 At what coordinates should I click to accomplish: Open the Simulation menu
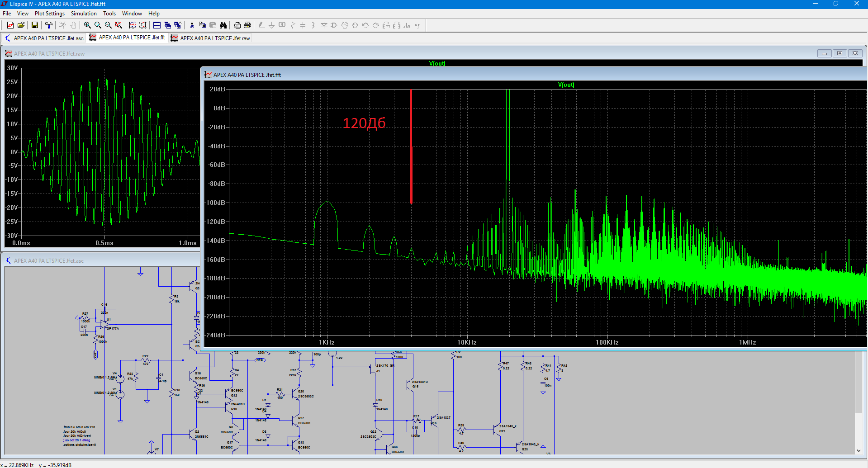pyautogui.click(x=84, y=14)
